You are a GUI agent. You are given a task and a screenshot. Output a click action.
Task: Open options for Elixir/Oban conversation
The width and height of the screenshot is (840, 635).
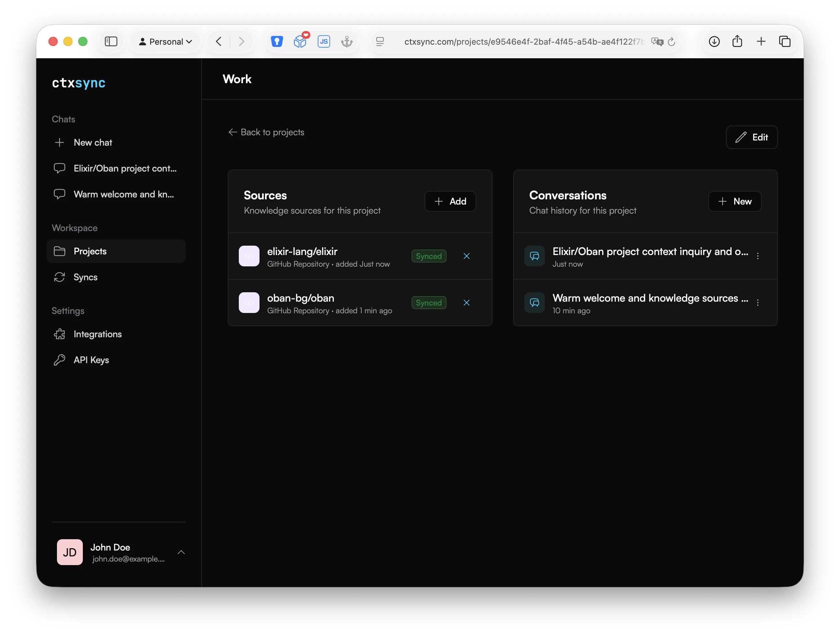tap(757, 256)
